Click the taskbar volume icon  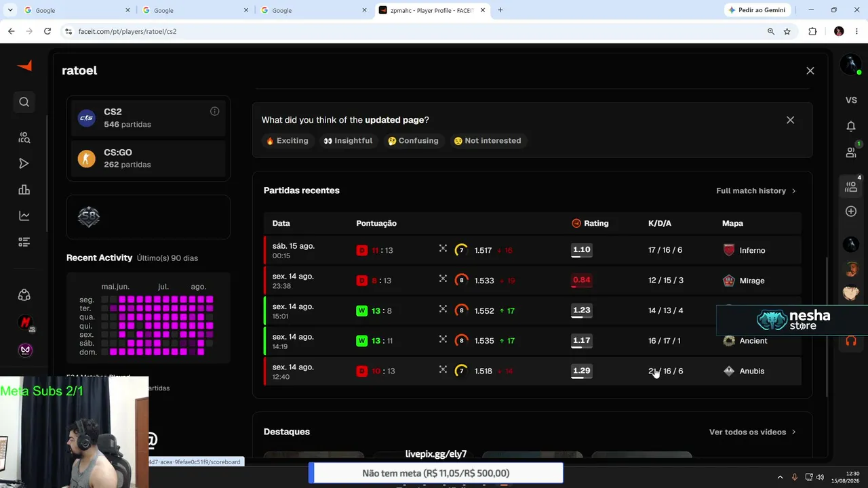(x=819, y=477)
